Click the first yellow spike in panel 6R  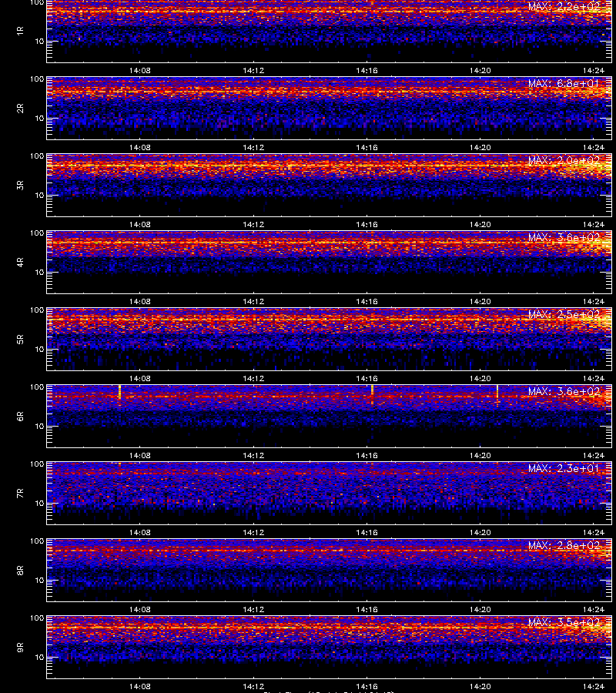(x=120, y=392)
